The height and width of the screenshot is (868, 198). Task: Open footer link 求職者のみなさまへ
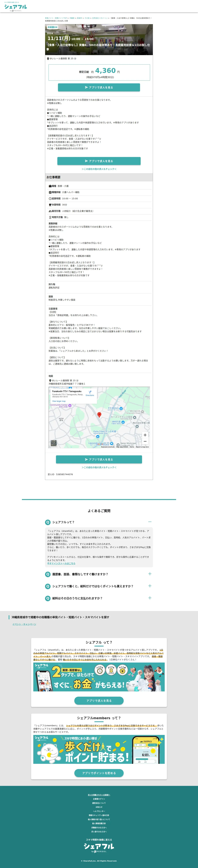[x=99, y=828]
